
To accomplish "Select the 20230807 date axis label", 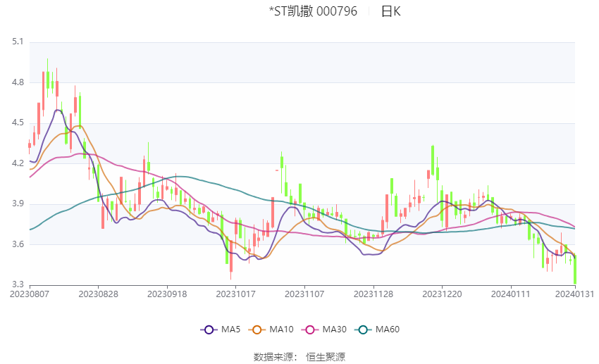I will point(30,294).
